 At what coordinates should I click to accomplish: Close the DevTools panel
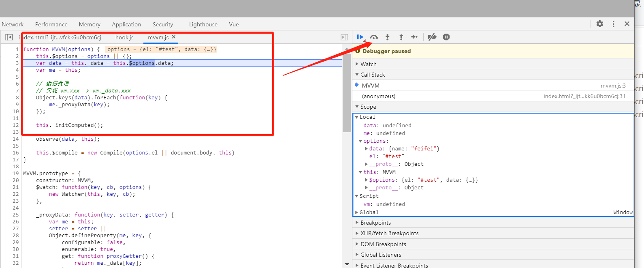(x=627, y=24)
